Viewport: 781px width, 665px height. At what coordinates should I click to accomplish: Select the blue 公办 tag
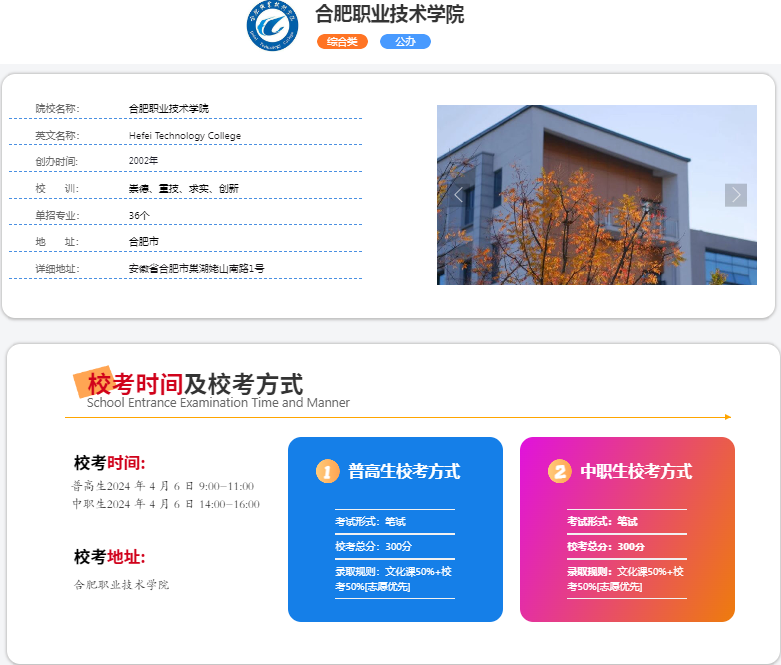[405, 42]
